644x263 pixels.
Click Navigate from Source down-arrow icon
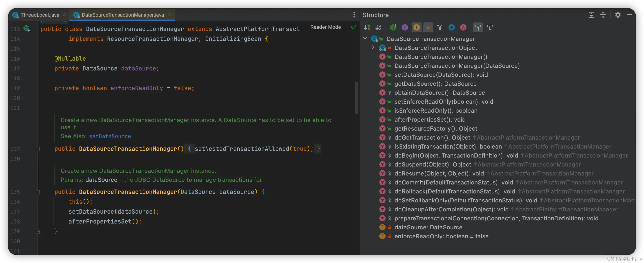(490, 27)
